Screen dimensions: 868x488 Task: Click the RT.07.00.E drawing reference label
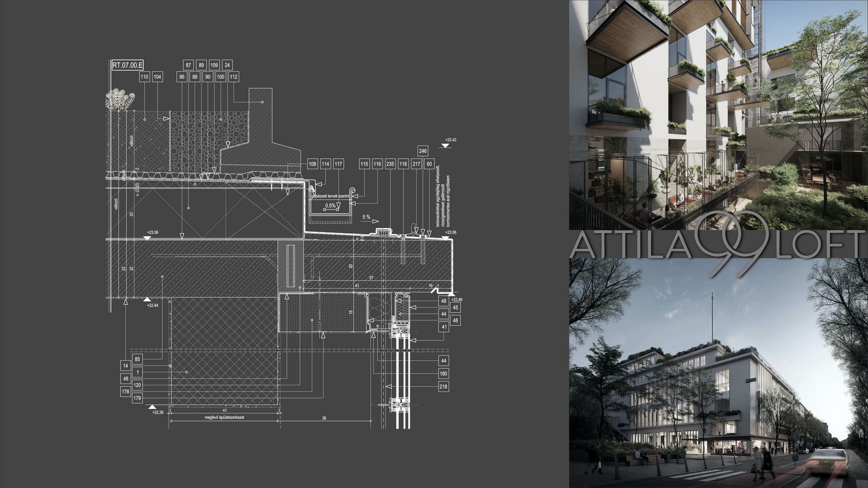pos(127,65)
